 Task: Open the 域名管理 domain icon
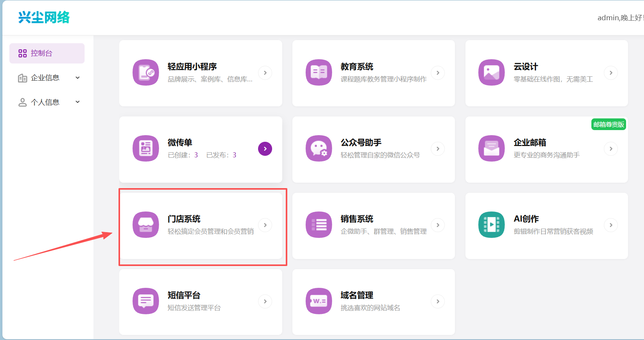pos(319,301)
